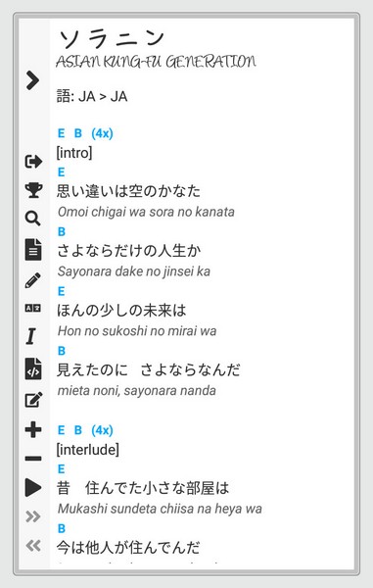Decrease size with minus icon
This screenshot has width=373, height=588.
tap(33, 459)
